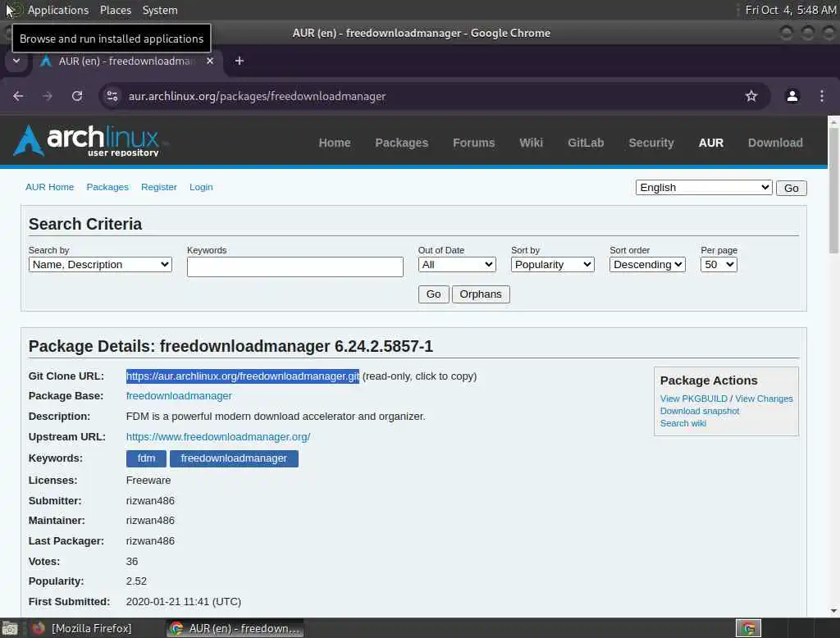The image size is (840, 638).
Task: Click Search wiki link
Action: coord(683,423)
